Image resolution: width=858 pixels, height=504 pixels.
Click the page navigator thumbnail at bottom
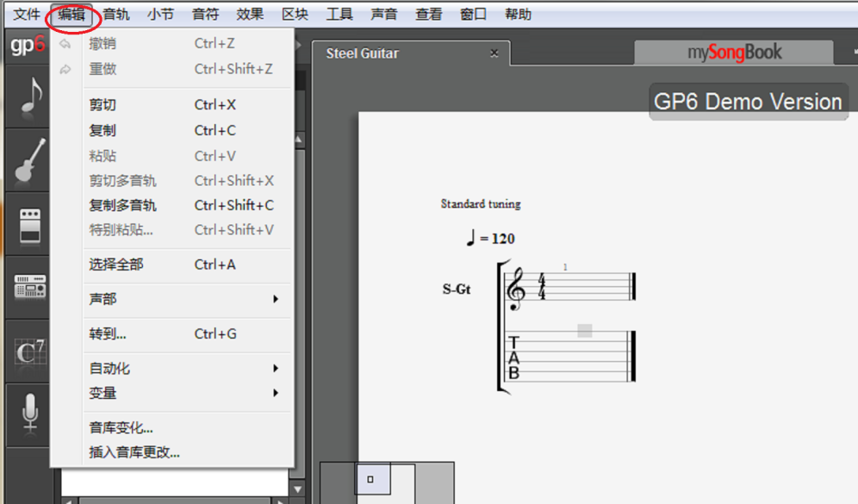point(372,480)
